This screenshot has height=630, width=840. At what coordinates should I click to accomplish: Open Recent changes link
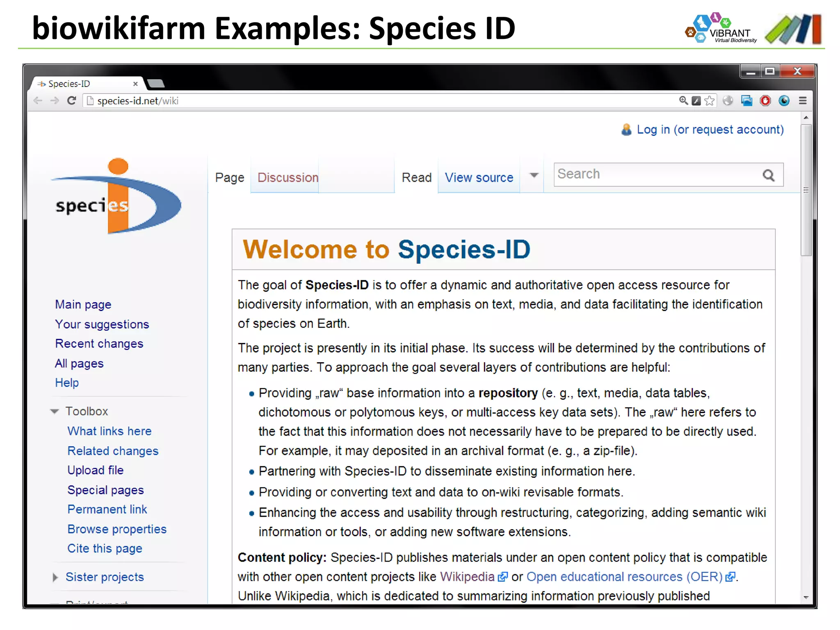click(99, 343)
